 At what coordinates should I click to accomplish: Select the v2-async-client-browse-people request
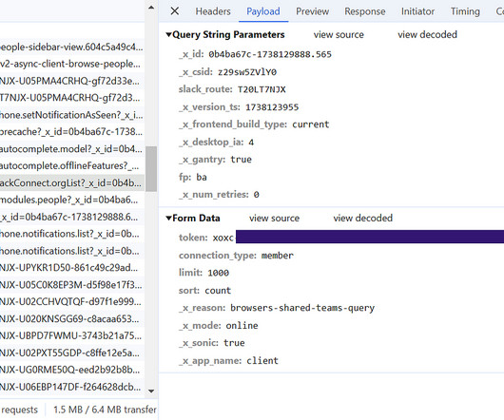(x=71, y=64)
